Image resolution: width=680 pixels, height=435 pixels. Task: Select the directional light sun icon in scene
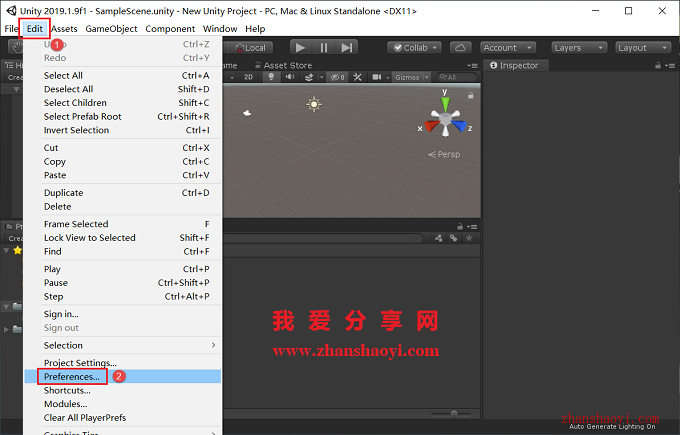314,104
